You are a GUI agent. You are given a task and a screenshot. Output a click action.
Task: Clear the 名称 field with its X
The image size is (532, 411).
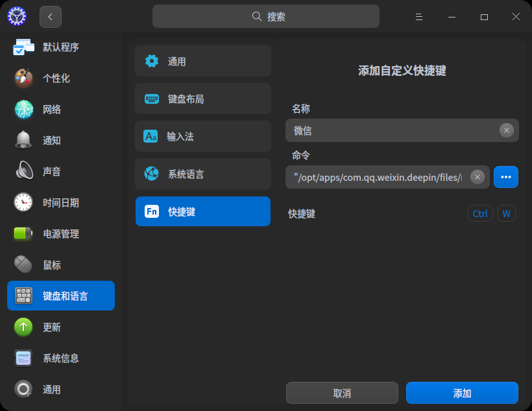(x=507, y=130)
